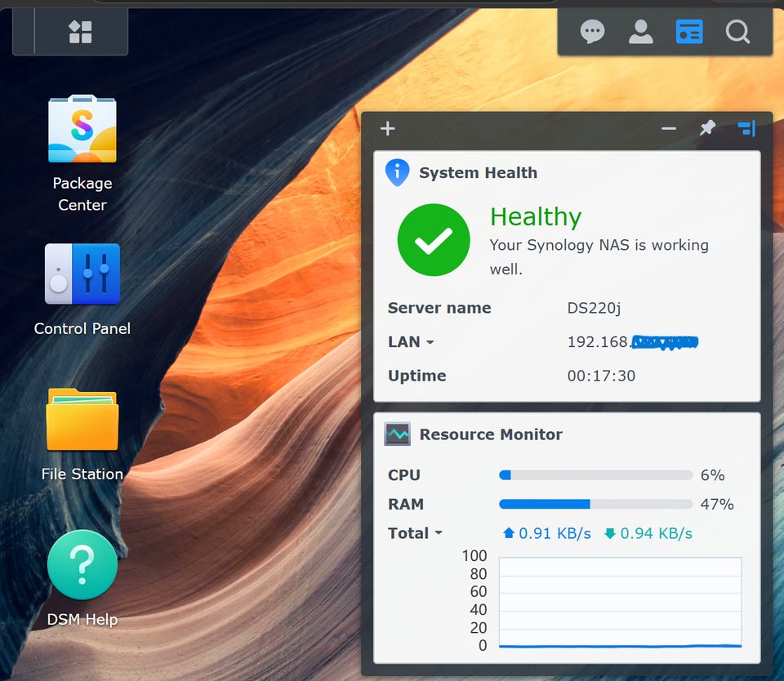Image resolution: width=784 pixels, height=681 pixels.
Task: Open the user Options person icon
Action: [x=640, y=32]
